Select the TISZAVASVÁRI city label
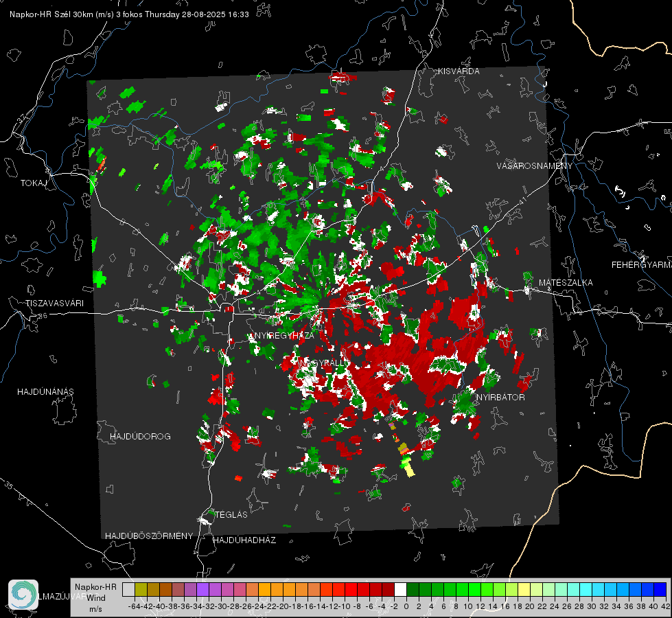Screen dimensions: 672x618 point(54,304)
